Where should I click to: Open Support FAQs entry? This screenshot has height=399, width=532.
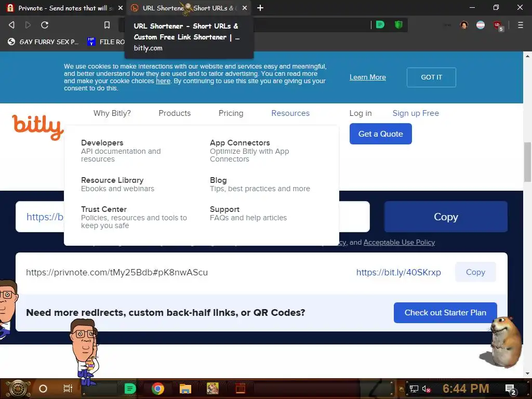click(248, 214)
